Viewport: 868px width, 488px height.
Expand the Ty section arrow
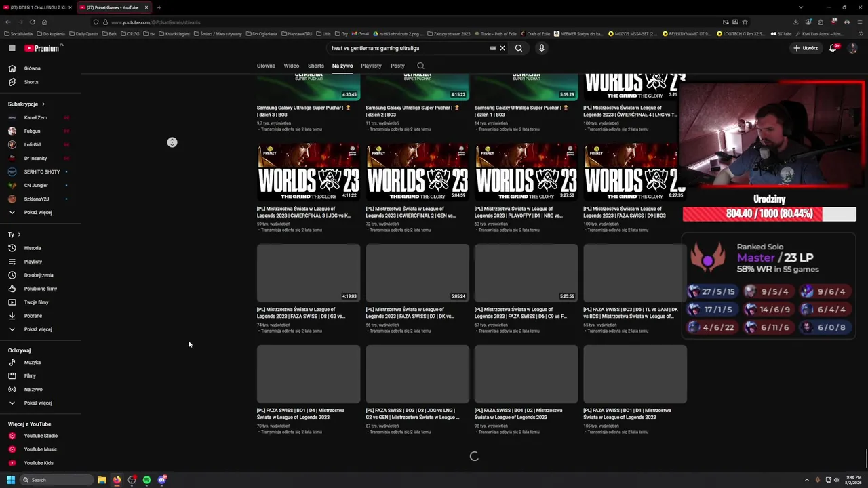point(19,235)
